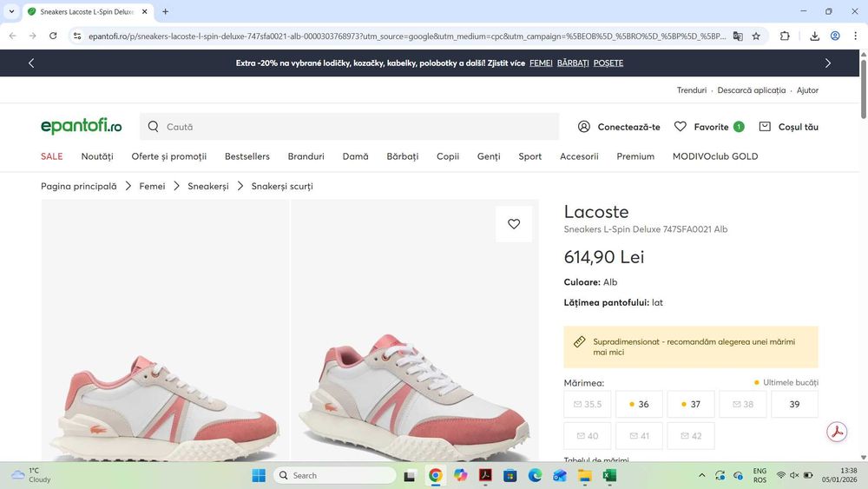Go to Pagina principală breadcrumb
This screenshot has width=868, height=489.
79,186
